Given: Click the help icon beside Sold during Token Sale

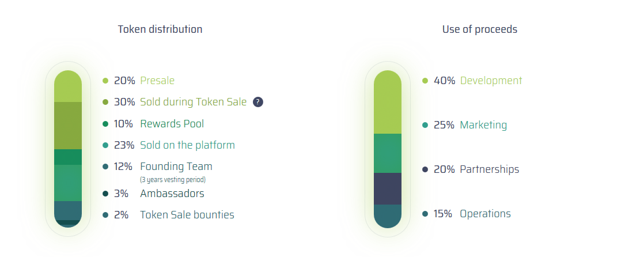Looking at the screenshot, I should point(258,102).
